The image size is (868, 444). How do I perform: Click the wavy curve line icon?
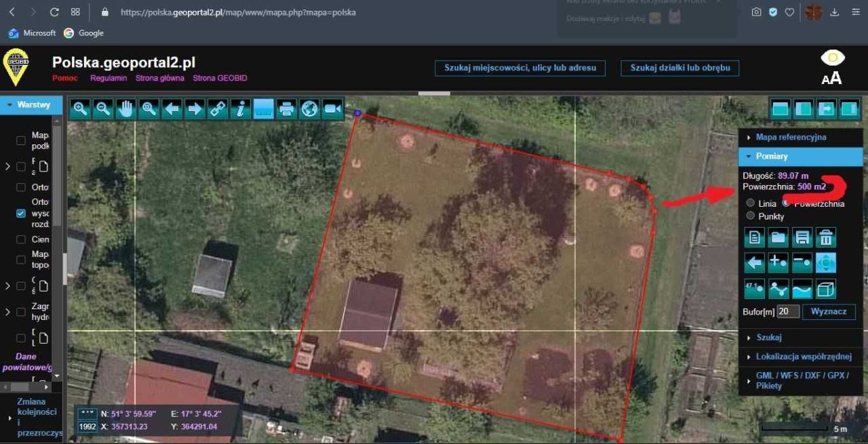click(x=802, y=289)
